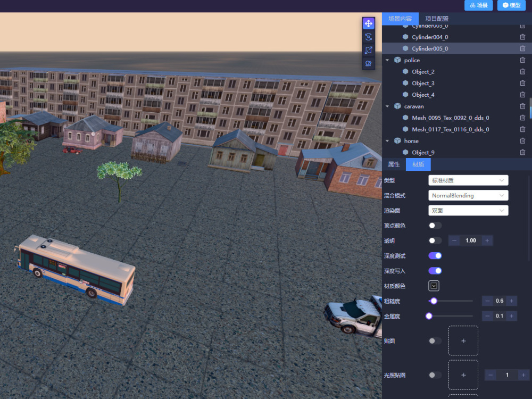The height and width of the screenshot is (399, 532).
Task: Click the bus model in viewport
Action: 76,270
